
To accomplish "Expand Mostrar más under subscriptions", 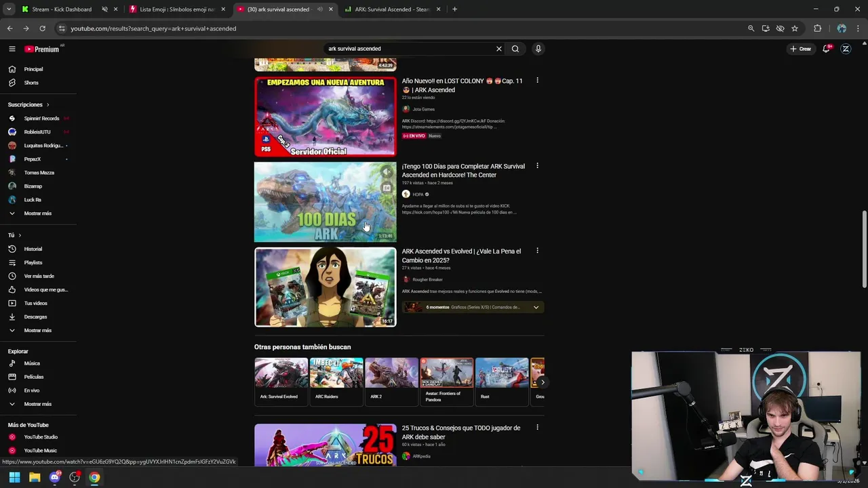I will coord(38,213).
